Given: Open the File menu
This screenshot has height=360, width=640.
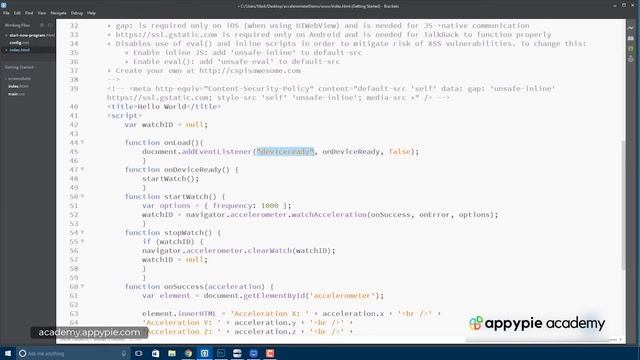Looking at the screenshot, I should pos(6,13).
